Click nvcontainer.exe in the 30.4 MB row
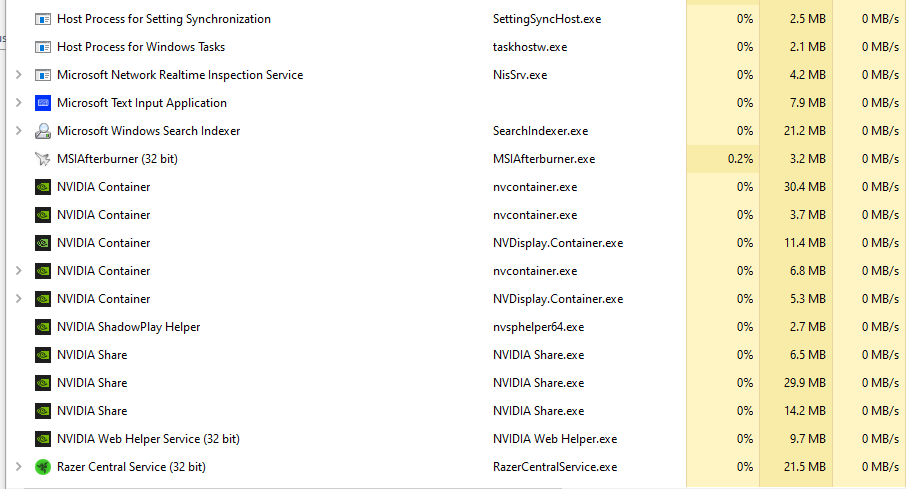The height and width of the screenshot is (489, 906). coord(534,187)
